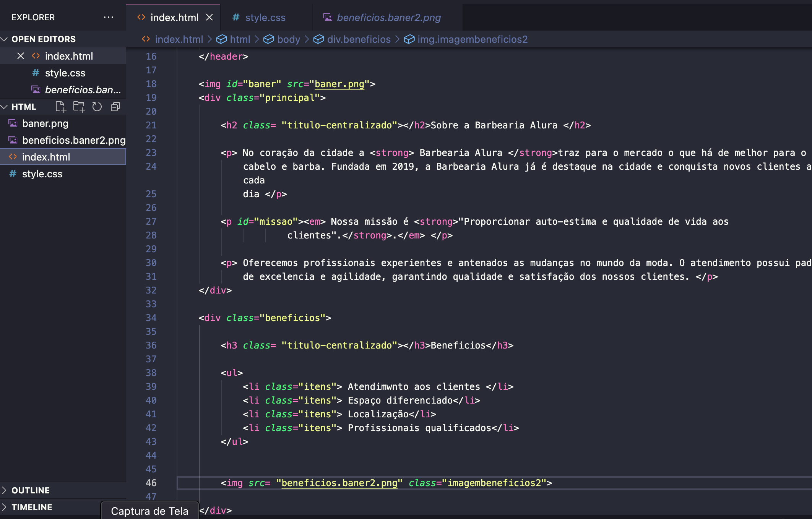Screen dimensions: 812x519
Task: Collapse all folders in Explorer
Action: pos(115,107)
